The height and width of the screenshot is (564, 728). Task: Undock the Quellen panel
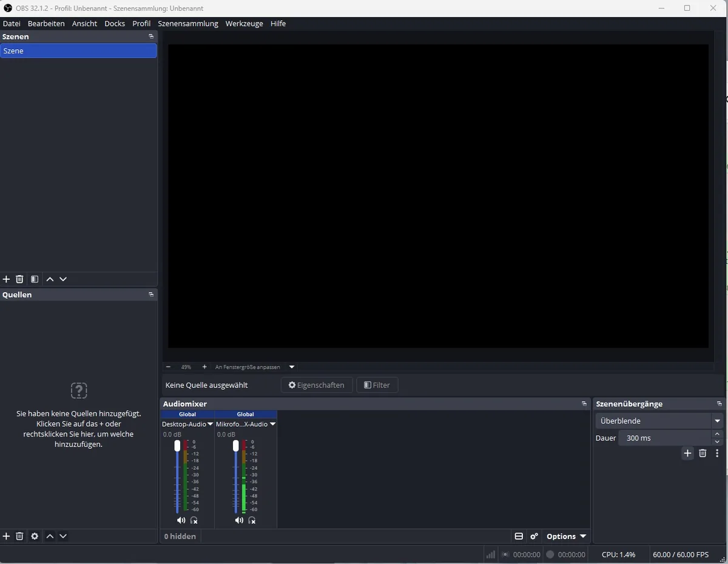tap(151, 294)
